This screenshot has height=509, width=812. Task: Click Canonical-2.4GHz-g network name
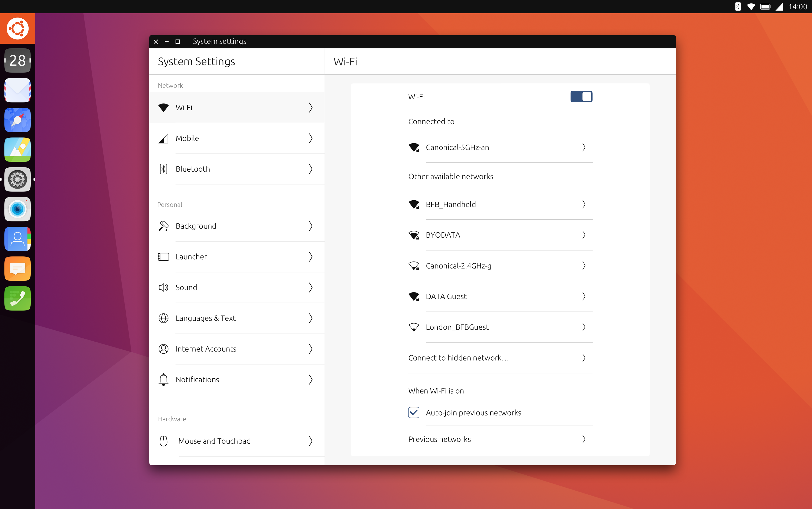[x=458, y=266]
